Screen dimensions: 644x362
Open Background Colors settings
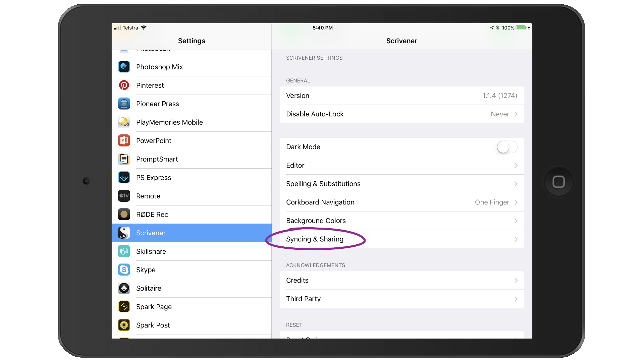point(402,221)
